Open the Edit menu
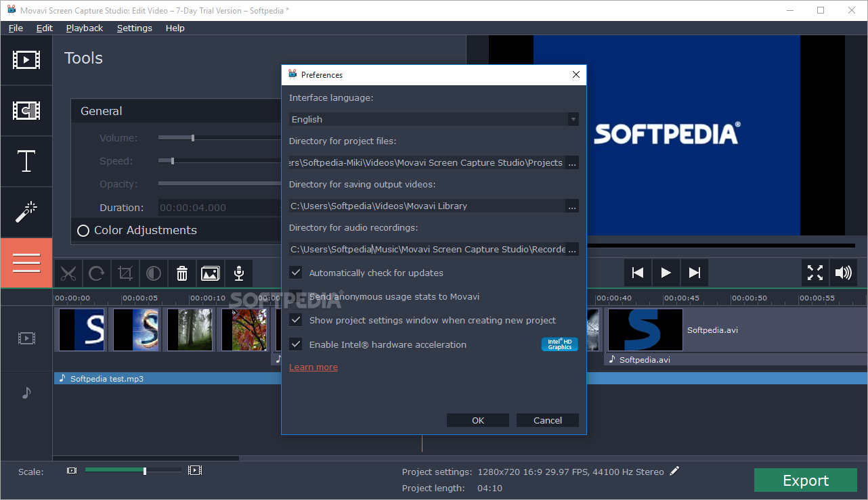The image size is (868, 500). point(45,28)
